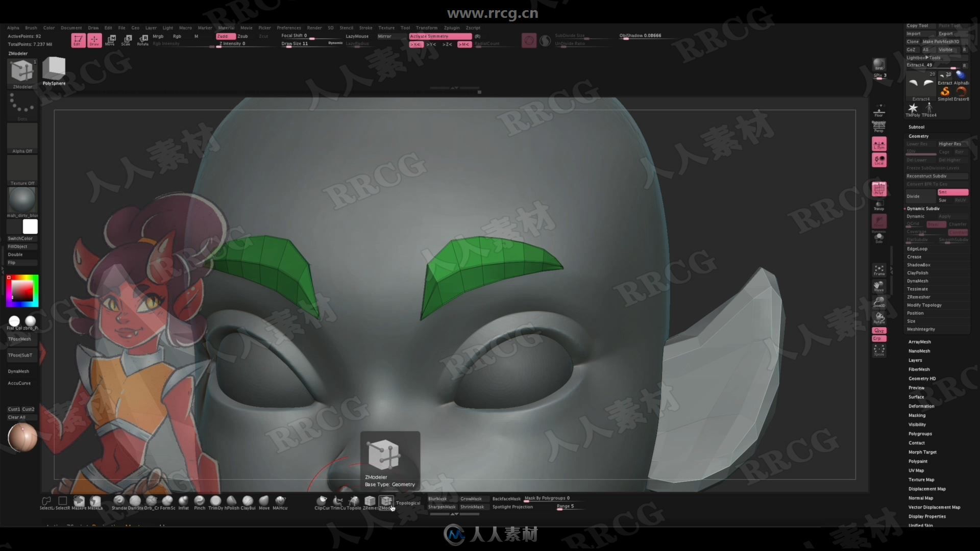
Task: Toggle Zadd mode
Action: pos(226,36)
